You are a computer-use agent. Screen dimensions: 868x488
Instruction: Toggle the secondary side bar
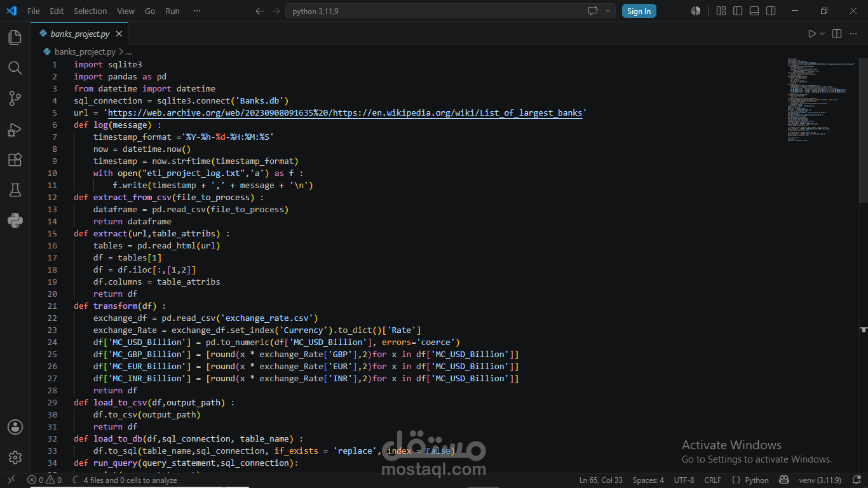771,11
